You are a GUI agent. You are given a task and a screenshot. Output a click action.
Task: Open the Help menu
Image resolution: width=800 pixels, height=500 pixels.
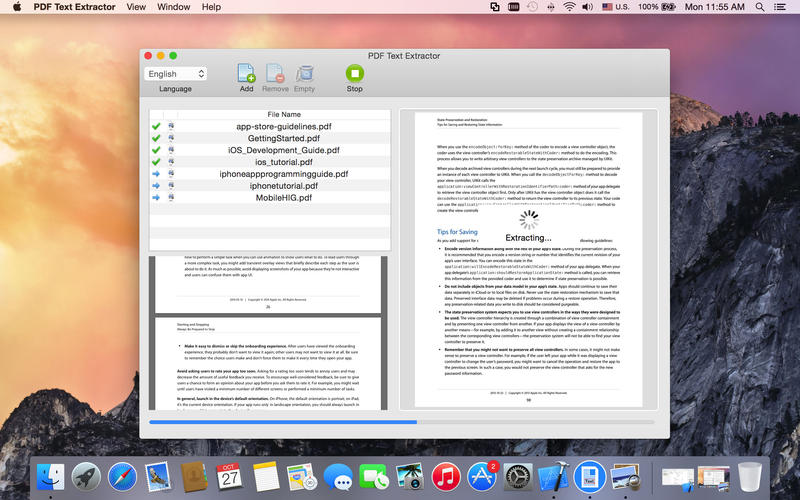click(211, 7)
